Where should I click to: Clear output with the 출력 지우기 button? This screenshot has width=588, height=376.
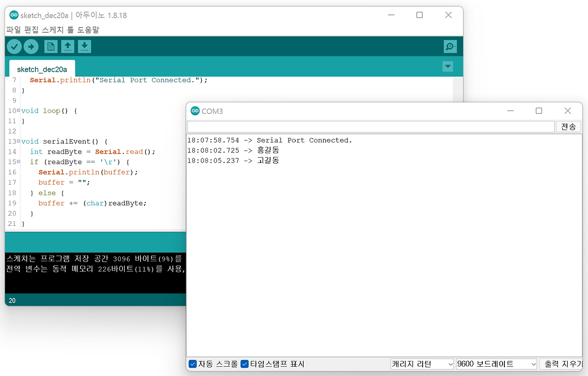[564, 364]
